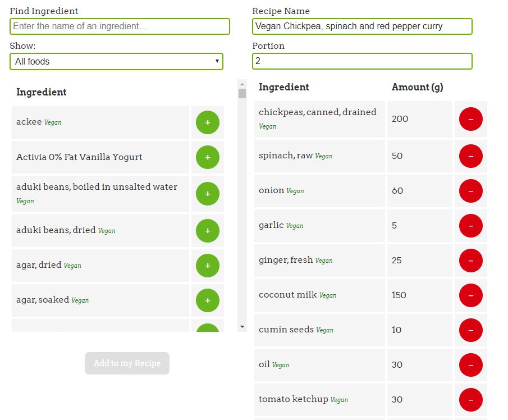Click plus icon for Activia Vanilla Yogurt
Image resolution: width=508 pixels, height=420 pixels.
(x=208, y=157)
